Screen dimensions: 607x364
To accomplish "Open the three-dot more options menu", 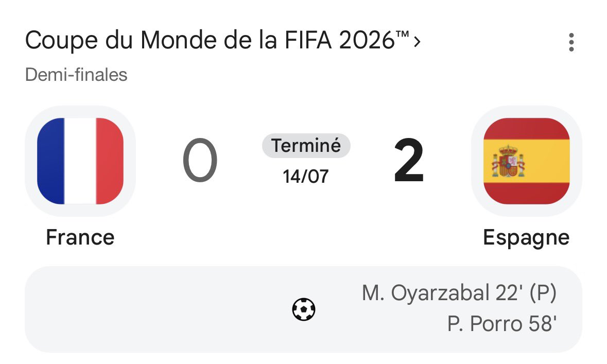I will click(x=571, y=42).
